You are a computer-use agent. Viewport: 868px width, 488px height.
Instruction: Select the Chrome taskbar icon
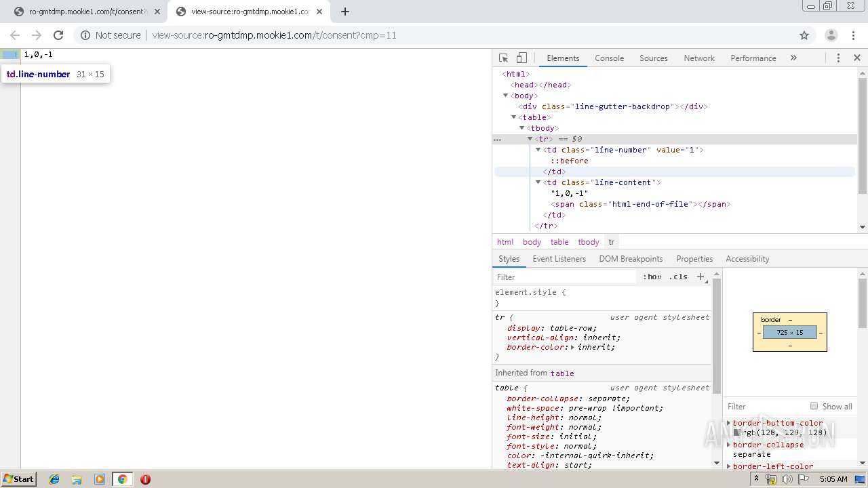(123, 479)
